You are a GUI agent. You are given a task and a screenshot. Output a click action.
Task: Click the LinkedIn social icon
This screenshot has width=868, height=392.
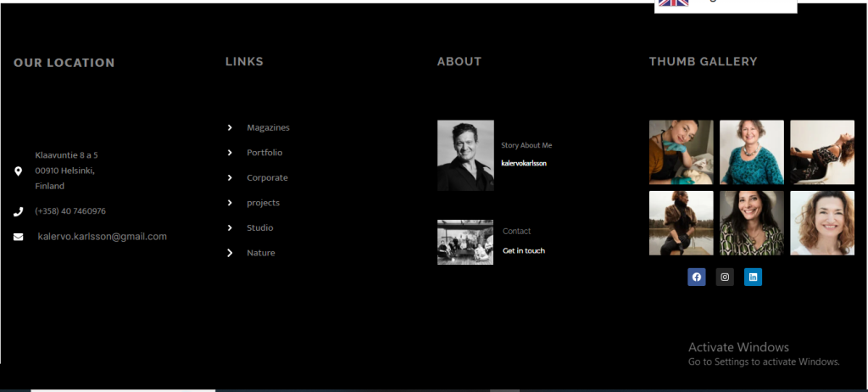coord(753,277)
